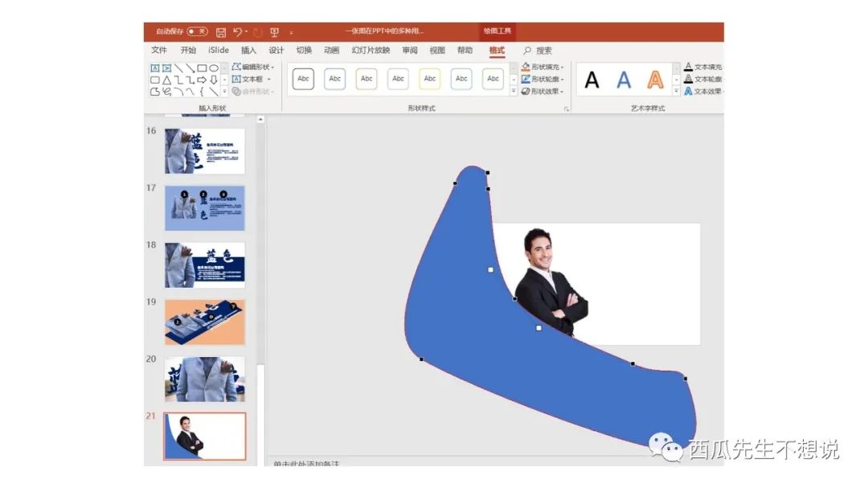Switch to the 帮助 (Help) tab
This screenshot has width=868, height=488.
[x=465, y=51]
